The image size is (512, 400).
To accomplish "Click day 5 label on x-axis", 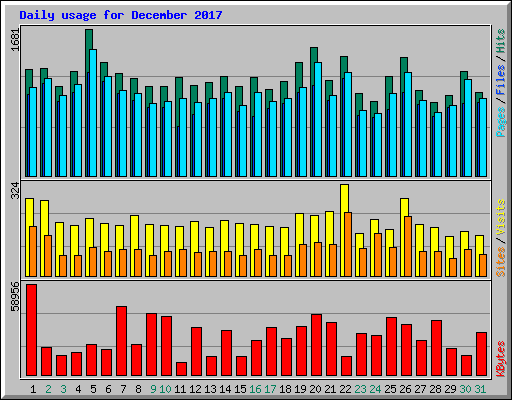I will 93,389.
